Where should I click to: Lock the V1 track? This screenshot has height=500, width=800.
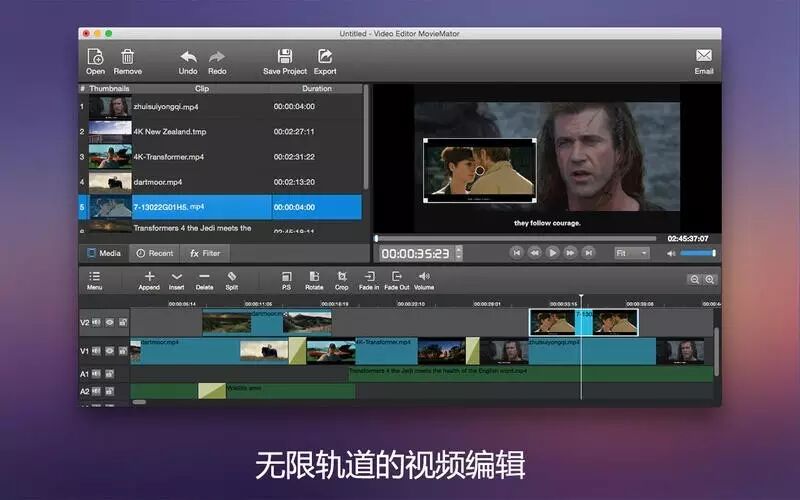[123, 351]
